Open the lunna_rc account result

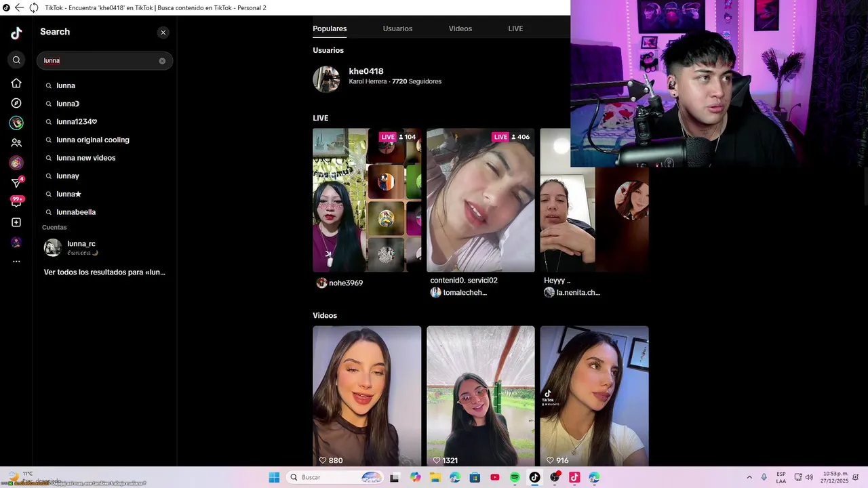click(x=104, y=247)
